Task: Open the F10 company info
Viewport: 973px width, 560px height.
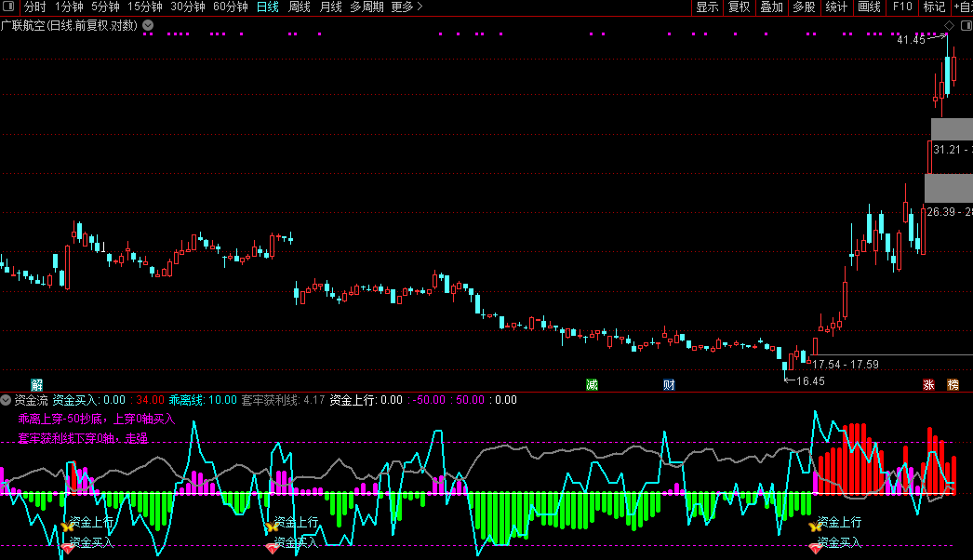Action: [x=901, y=7]
